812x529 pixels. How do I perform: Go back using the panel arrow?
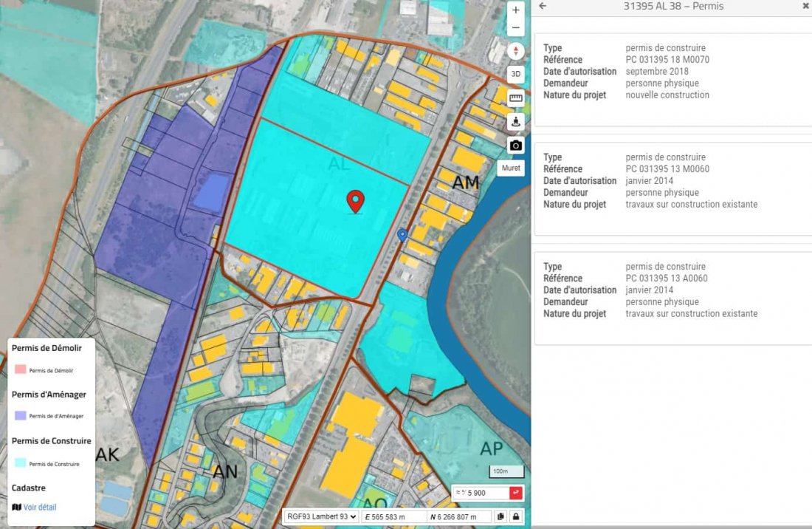[x=543, y=6]
